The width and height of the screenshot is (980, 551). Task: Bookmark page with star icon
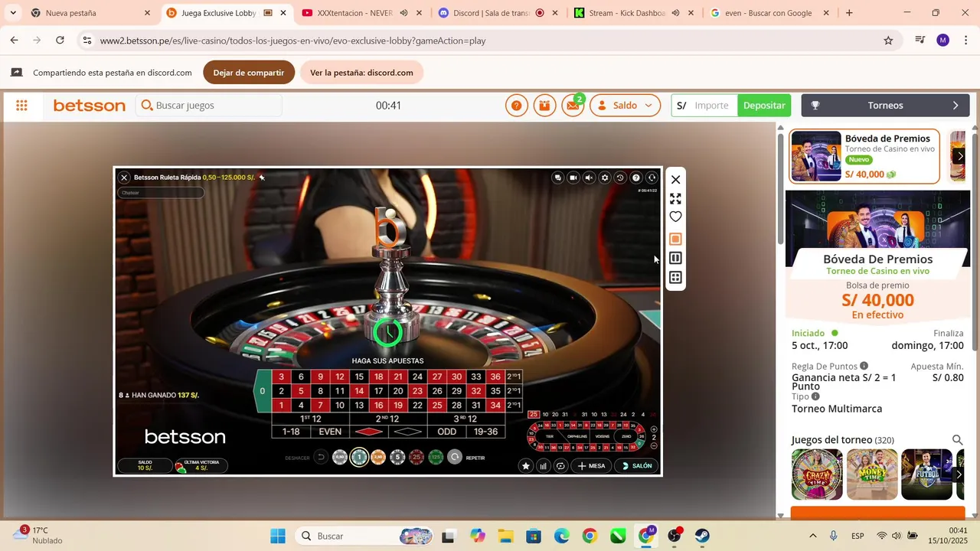click(888, 41)
